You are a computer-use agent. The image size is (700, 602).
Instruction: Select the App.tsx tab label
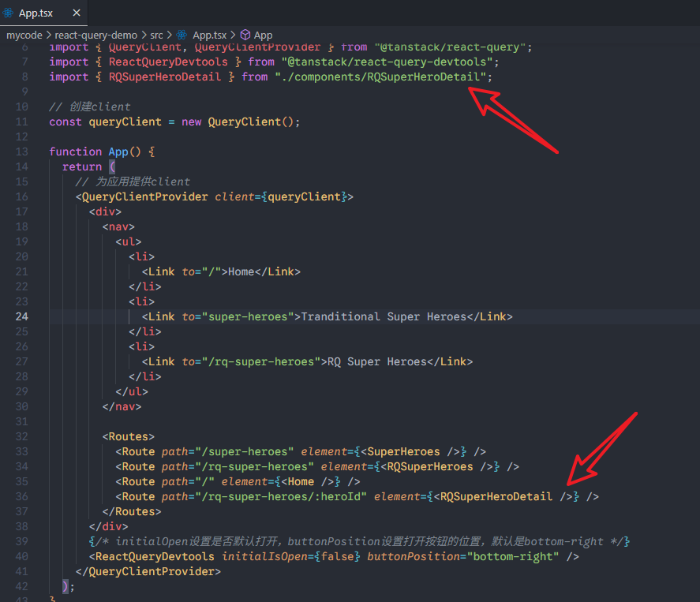36,13
